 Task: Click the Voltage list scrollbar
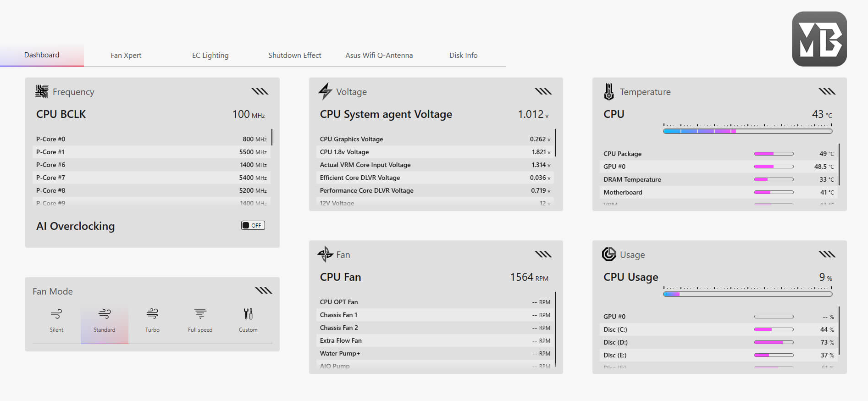pyautogui.click(x=555, y=143)
